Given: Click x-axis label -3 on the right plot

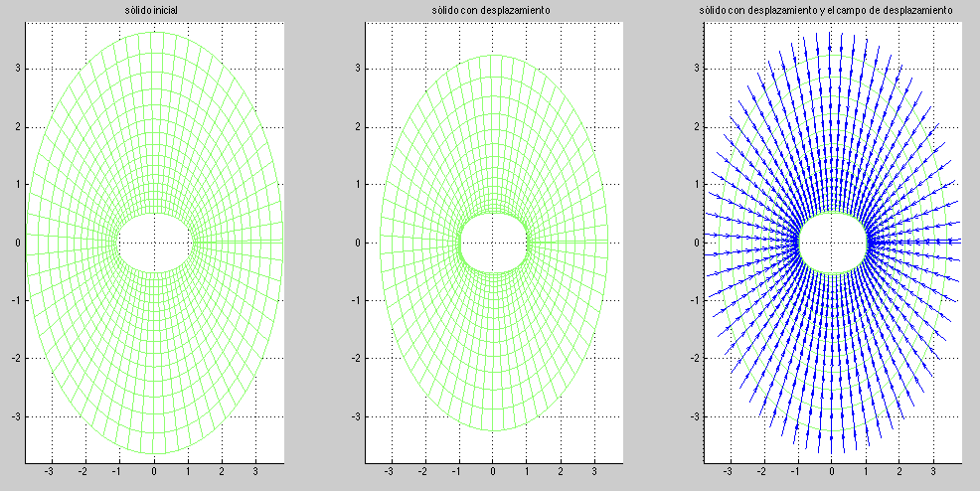Looking at the screenshot, I should point(728,472).
